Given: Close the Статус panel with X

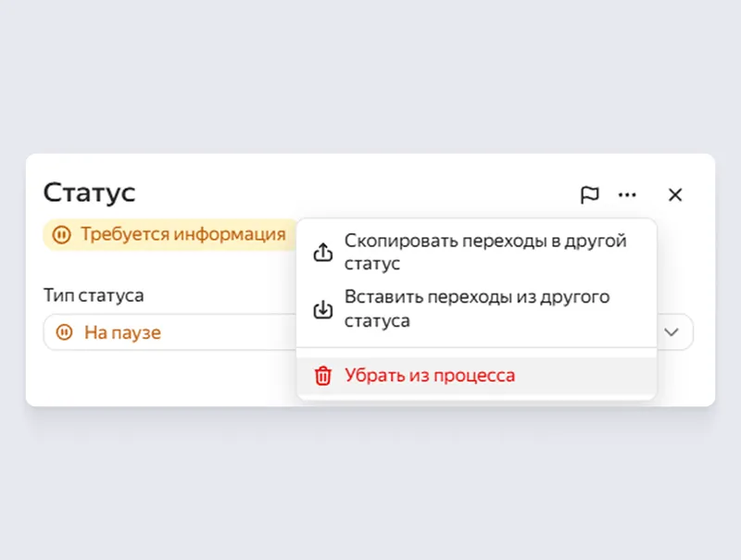Looking at the screenshot, I should click(x=675, y=194).
